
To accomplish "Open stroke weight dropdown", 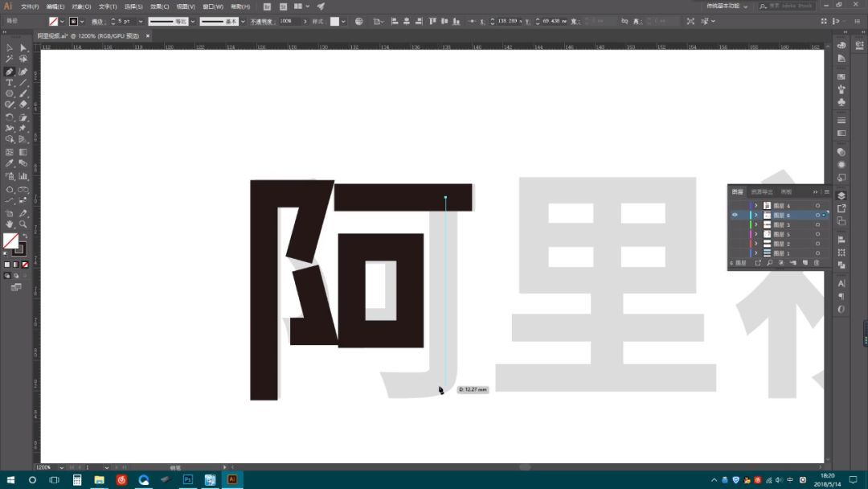I will [x=141, y=21].
